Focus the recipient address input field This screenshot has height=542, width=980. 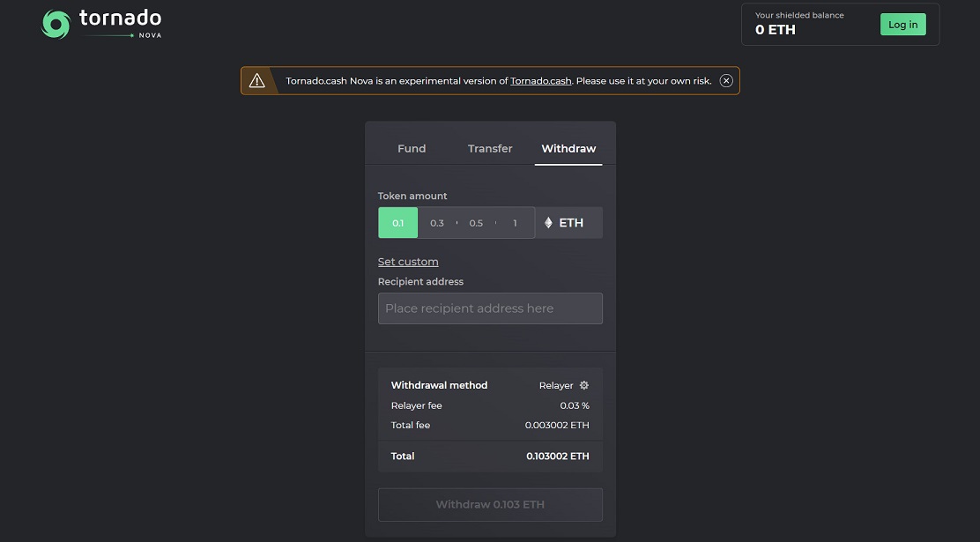490,308
